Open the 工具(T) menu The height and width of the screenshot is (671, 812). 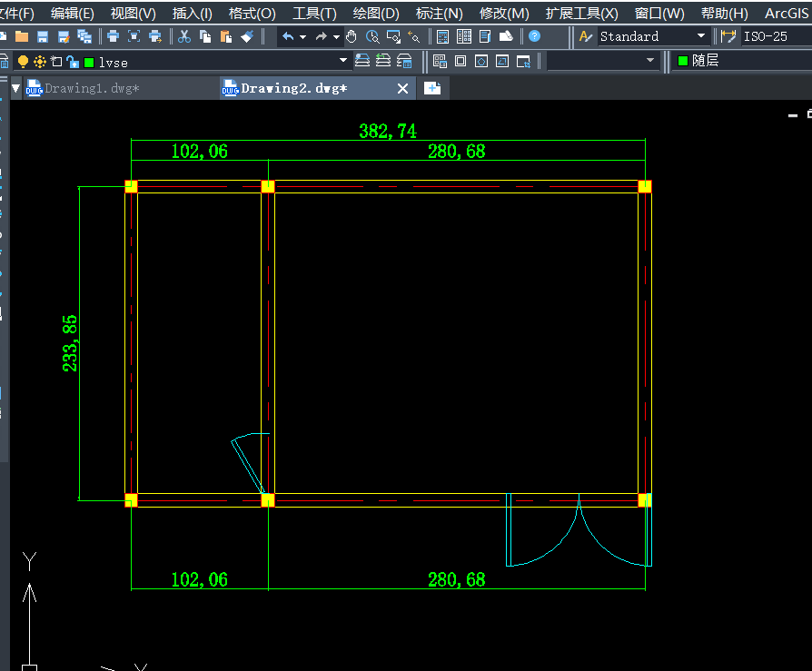point(314,13)
